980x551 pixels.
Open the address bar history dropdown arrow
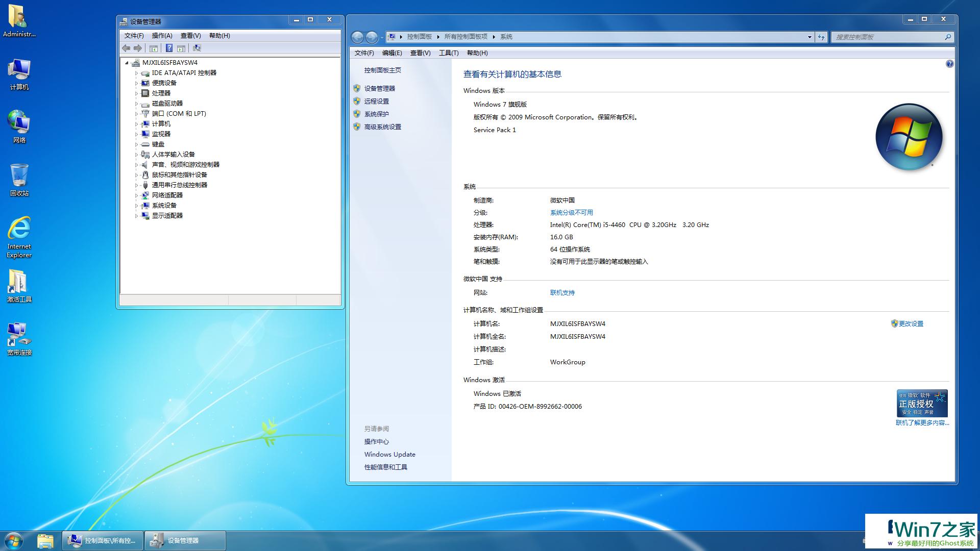810,37
